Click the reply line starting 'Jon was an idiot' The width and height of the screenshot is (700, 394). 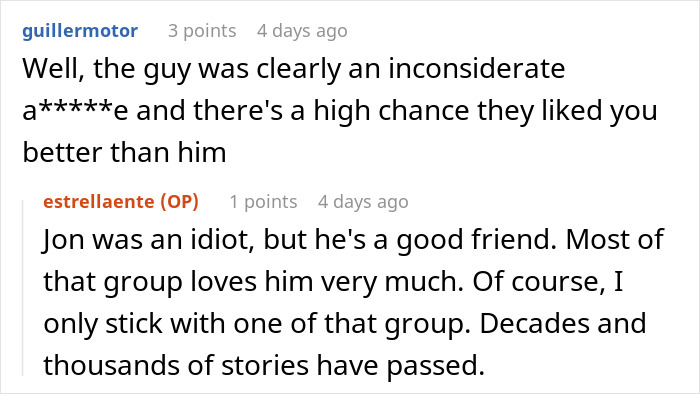point(354,240)
